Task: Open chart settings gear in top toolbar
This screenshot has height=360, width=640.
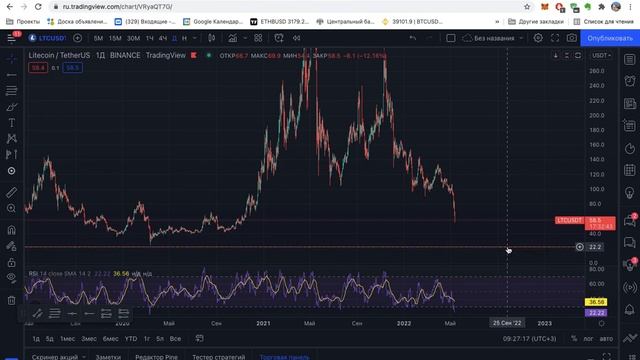Action: point(538,38)
